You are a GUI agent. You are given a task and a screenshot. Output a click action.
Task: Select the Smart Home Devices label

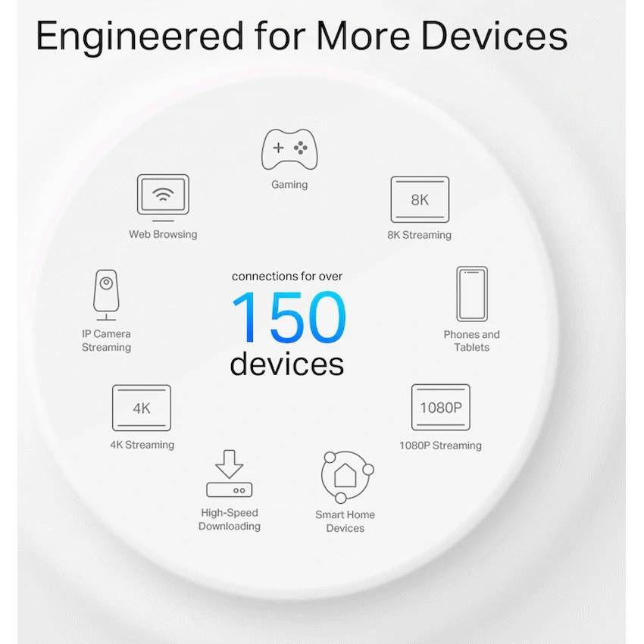click(x=345, y=521)
